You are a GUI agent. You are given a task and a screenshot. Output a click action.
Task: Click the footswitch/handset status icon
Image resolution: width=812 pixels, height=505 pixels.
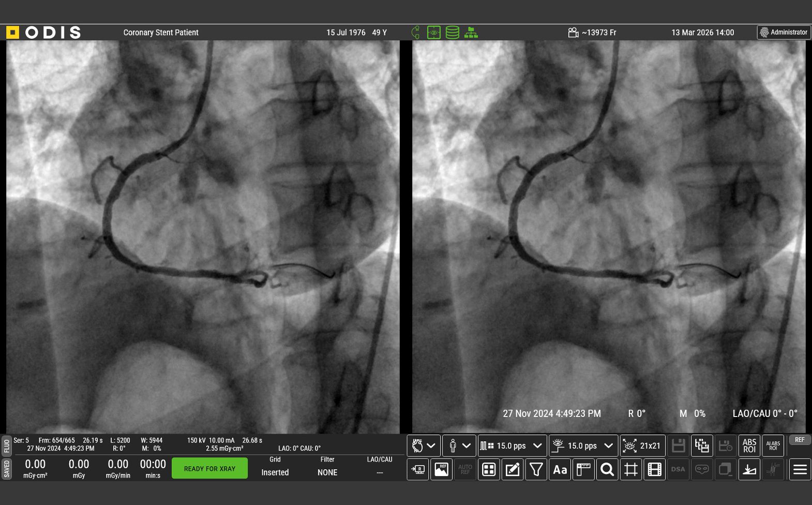[415, 33]
